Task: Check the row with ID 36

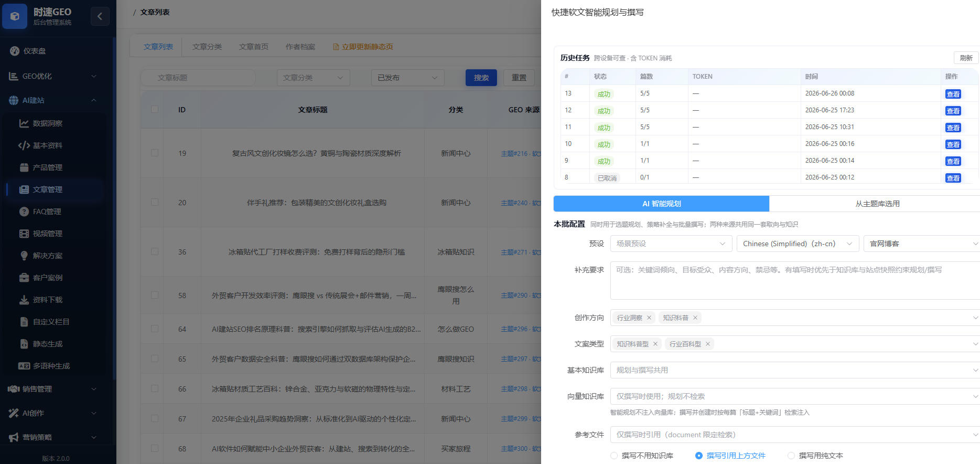Action: [155, 251]
